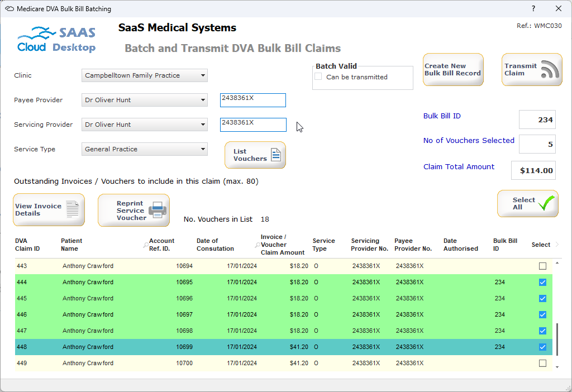Open the Clinic dropdown
This screenshot has width=572, height=392.
tap(145, 75)
